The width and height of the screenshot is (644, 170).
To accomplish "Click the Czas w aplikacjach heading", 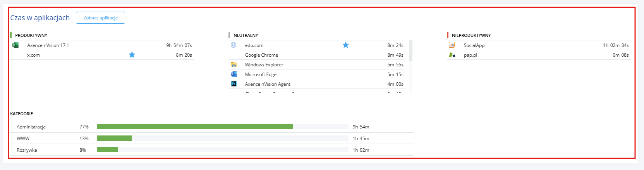I will pyautogui.click(x=40, y=17).
